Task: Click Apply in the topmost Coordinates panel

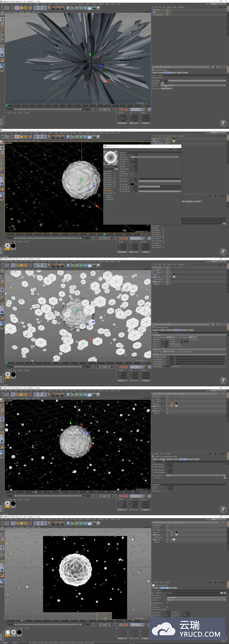Action: (145, 123)
